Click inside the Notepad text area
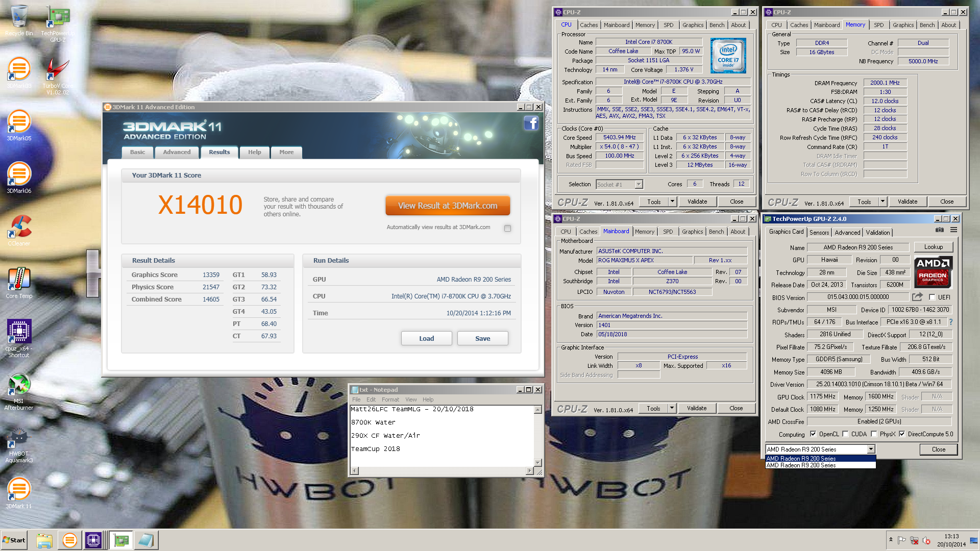 [442, 436]
